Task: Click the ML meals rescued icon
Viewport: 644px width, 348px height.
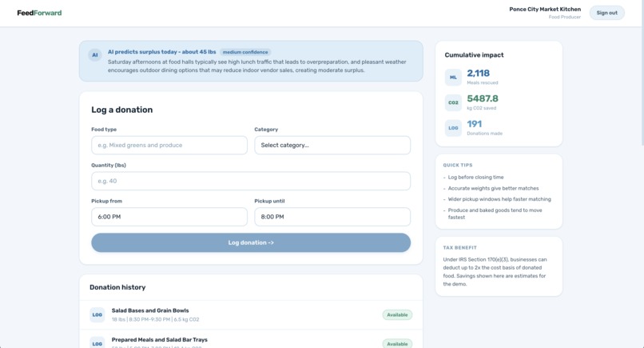Action: 453,78
